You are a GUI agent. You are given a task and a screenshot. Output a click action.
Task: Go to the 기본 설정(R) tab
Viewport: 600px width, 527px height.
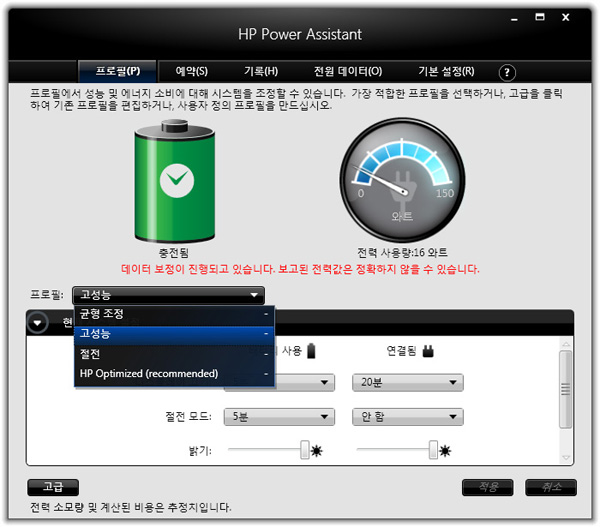446,71
